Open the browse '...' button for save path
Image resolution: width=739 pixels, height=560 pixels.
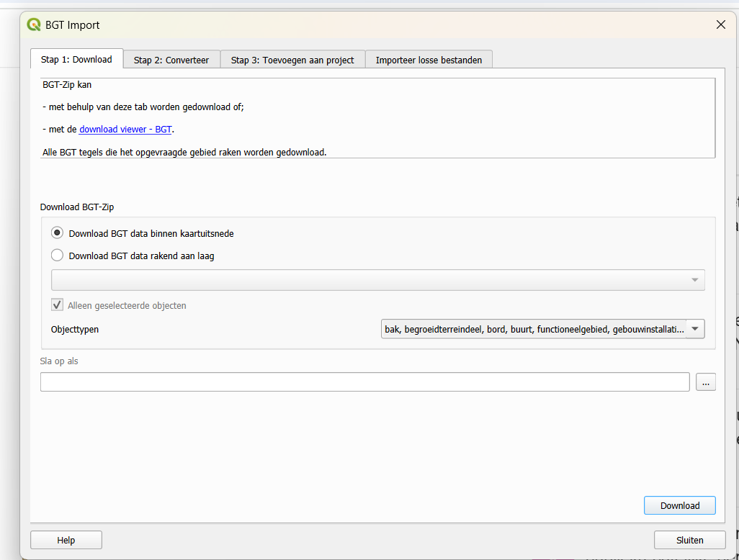[x=706, y=382]
